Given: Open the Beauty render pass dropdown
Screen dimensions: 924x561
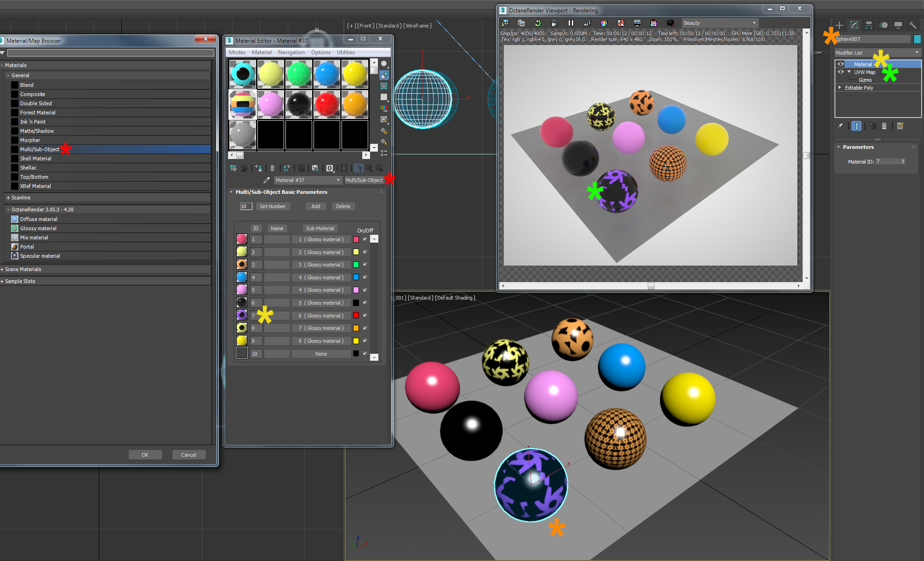Looking at the screenshot, I should (719, 23).
